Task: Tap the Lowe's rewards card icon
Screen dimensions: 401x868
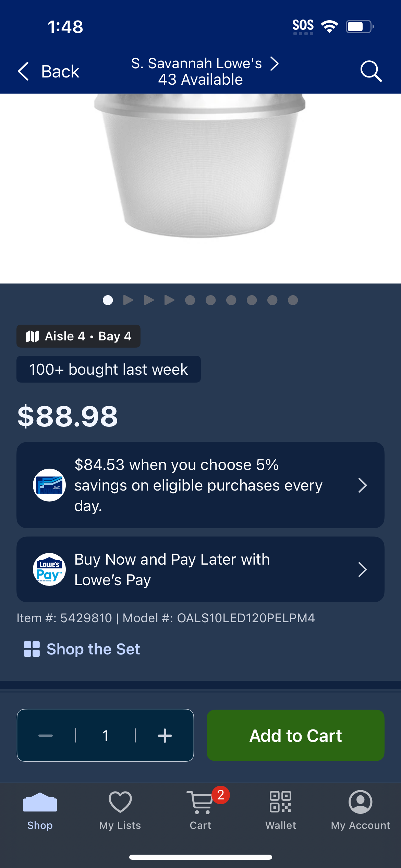Action: point(49,485)
